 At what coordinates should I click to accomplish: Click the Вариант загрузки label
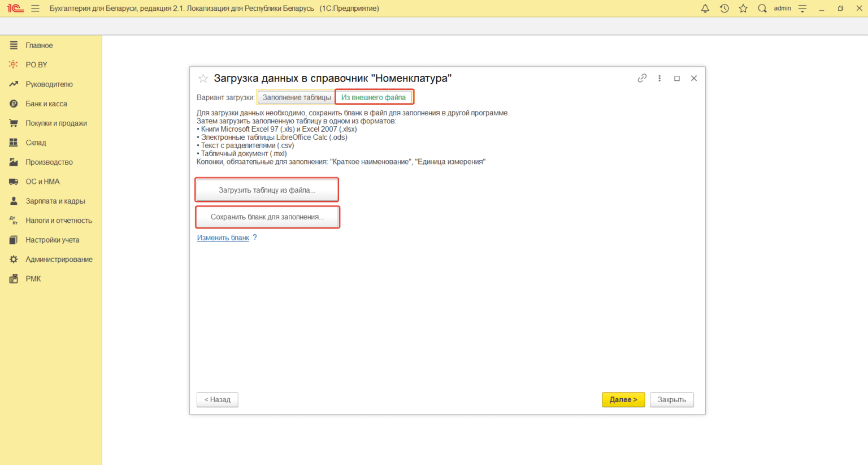click(225, 97)
